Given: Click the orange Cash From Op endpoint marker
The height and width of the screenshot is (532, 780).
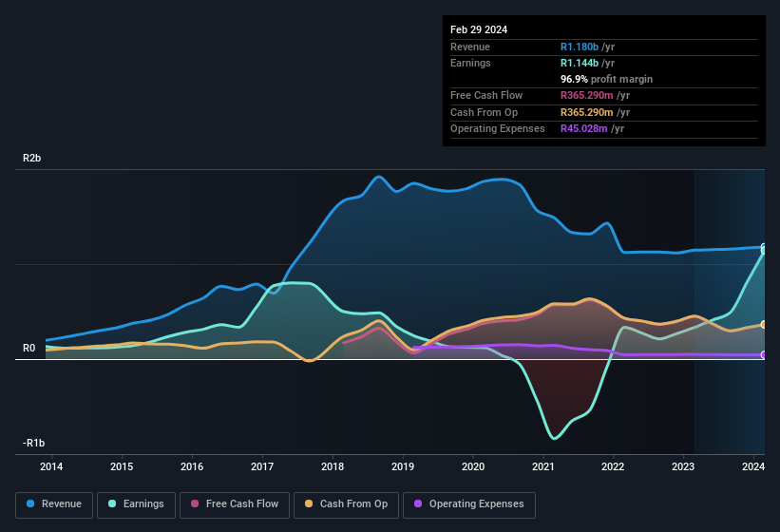Looking at the screenshot, I should [764, 324].
